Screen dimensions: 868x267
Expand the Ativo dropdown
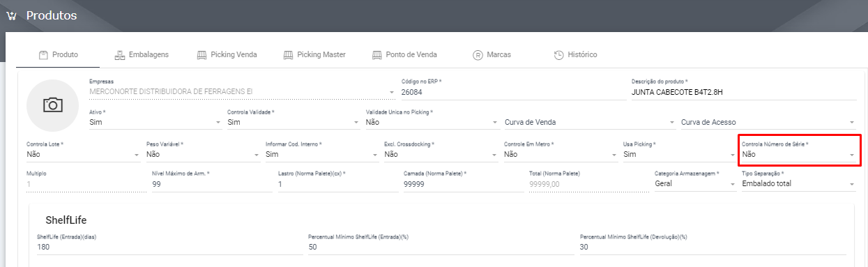[156, 121]
